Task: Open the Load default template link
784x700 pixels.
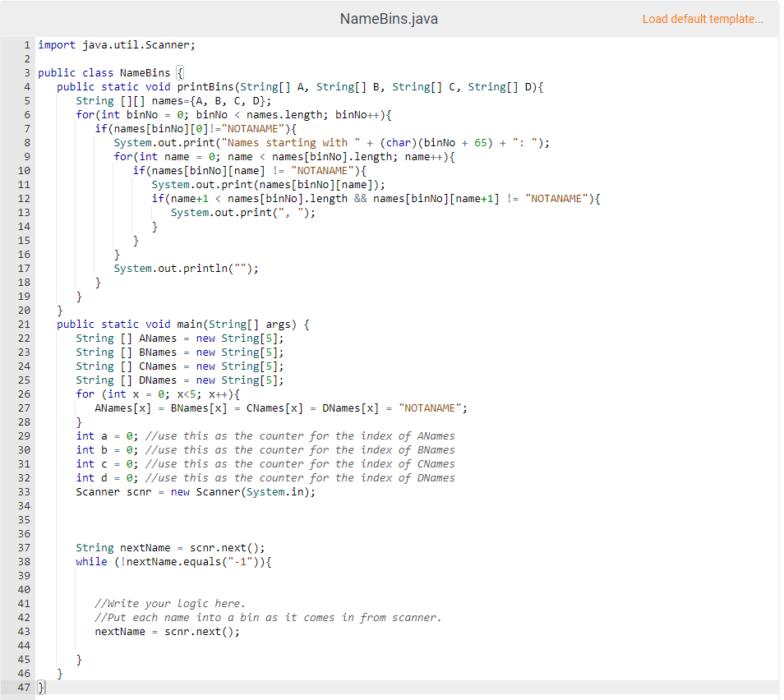Action: [x=703, y=19]
